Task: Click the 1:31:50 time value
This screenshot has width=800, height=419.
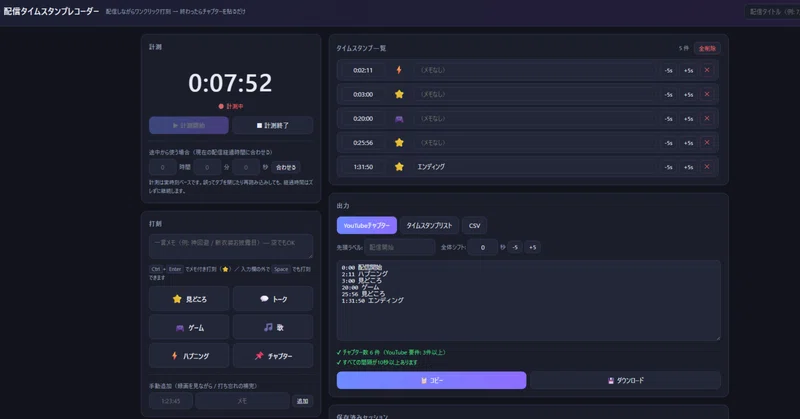Action: pos(363,167)
